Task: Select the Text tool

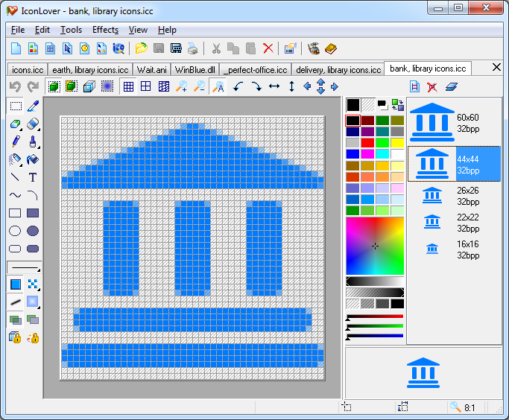Action: (x=33, y=177)
